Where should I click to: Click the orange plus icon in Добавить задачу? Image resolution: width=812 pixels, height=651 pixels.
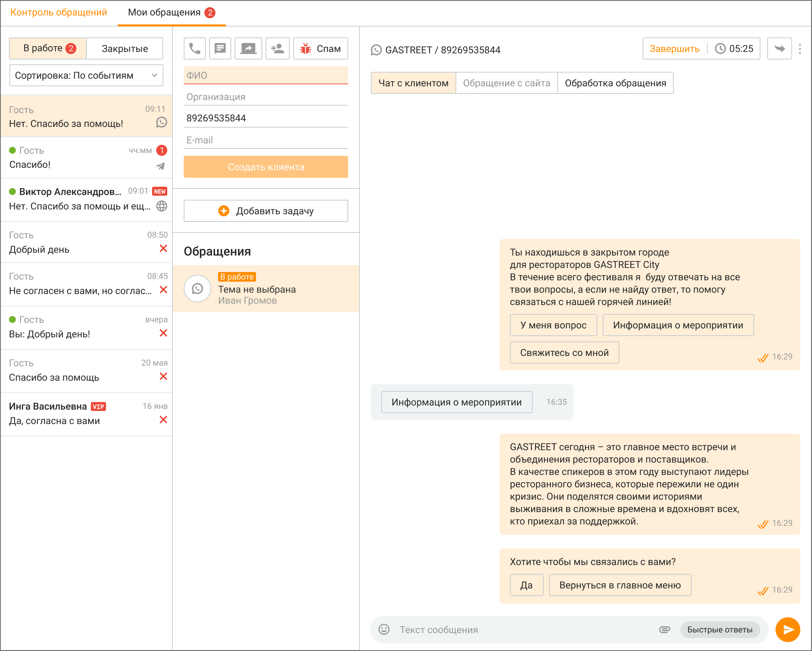click(x=224, y=211)
